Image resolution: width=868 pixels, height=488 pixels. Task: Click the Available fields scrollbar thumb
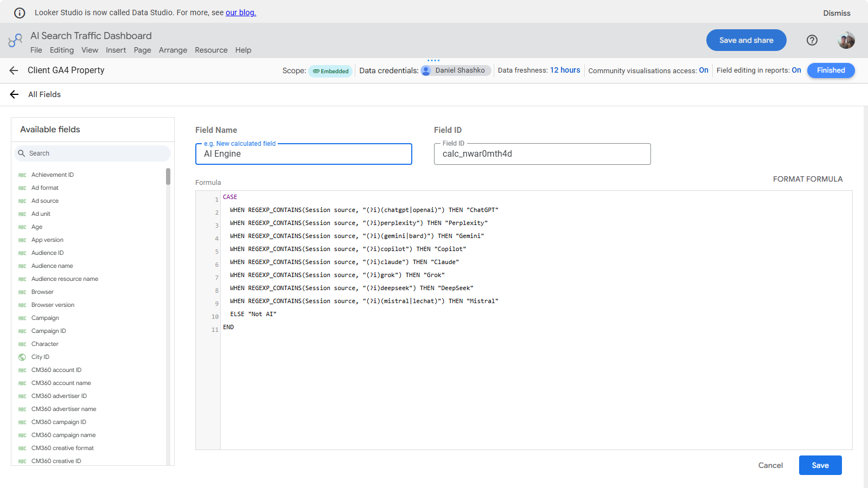(x=168, y=176)
